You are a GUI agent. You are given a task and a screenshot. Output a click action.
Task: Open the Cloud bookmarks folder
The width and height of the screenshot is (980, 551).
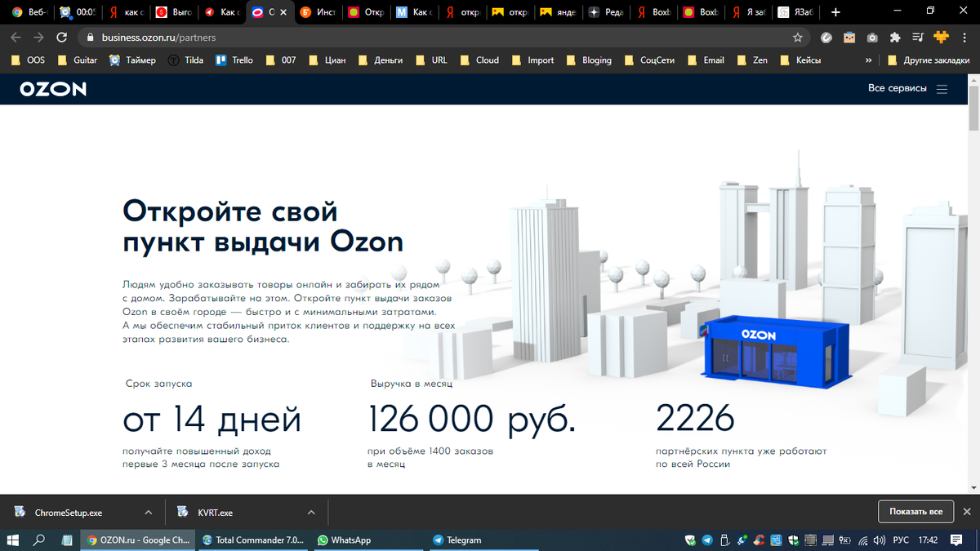tap(479, 60)
